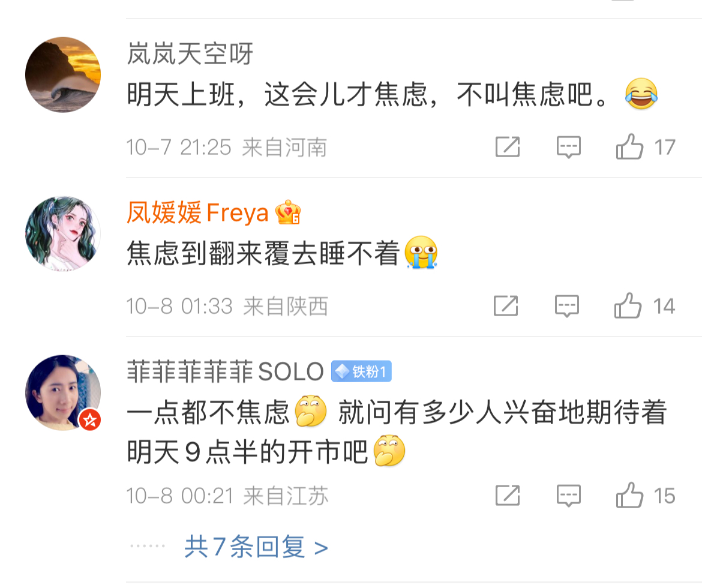Click the comment text 焦虑到翻来覆去睡不着

click(263, 254)
